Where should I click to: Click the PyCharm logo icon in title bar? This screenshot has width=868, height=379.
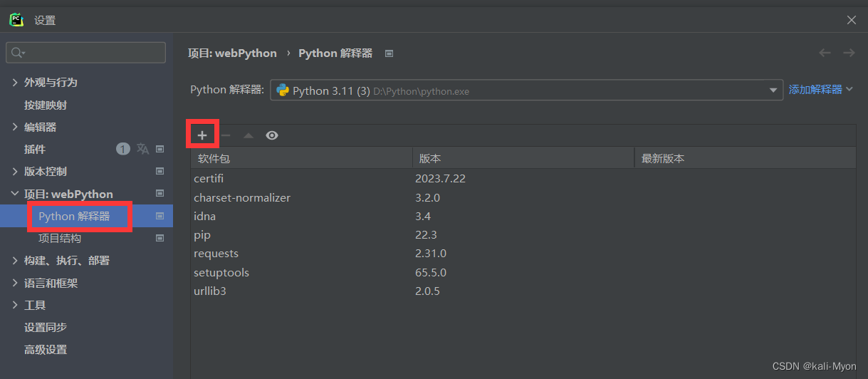(16, 20)
